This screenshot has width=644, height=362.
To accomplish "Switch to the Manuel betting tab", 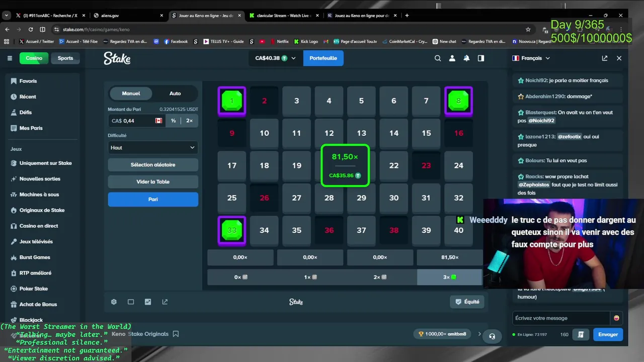I will [131, 94].
